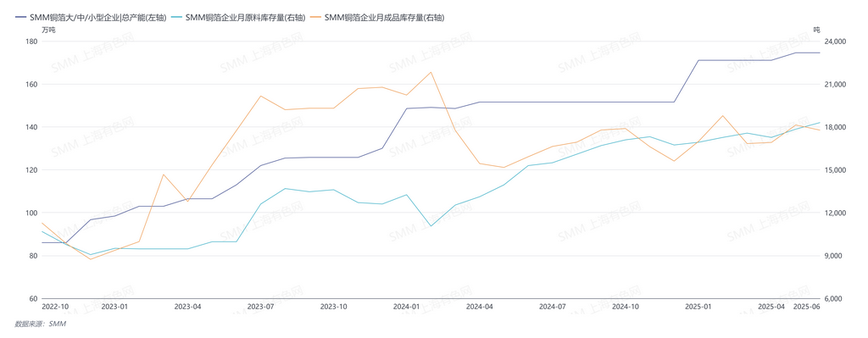Select the 2025-06 x-axis date label
Viewport: 868px width, 338px height.
point(807,307)
